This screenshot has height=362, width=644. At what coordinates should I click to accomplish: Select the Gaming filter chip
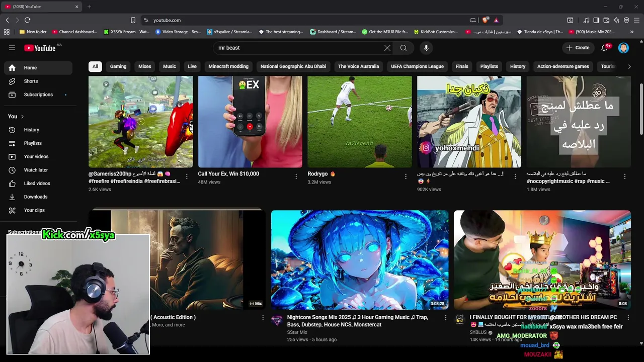click(x=118, y=66)
